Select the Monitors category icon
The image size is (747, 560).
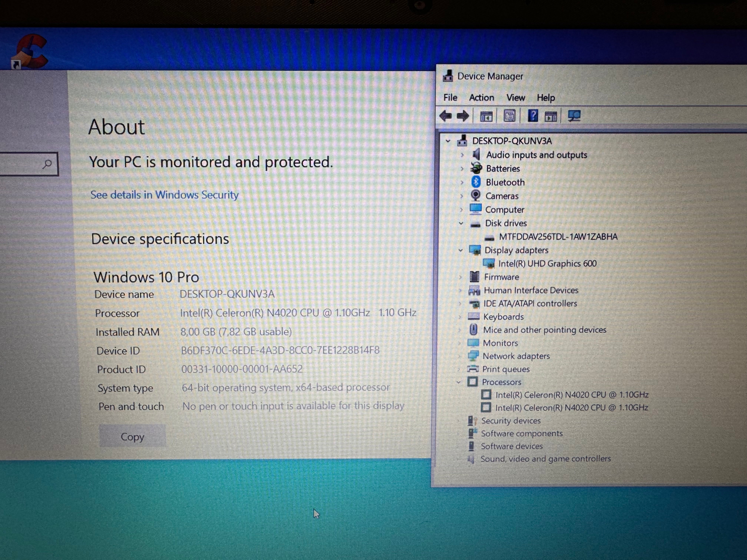(473, 343)
